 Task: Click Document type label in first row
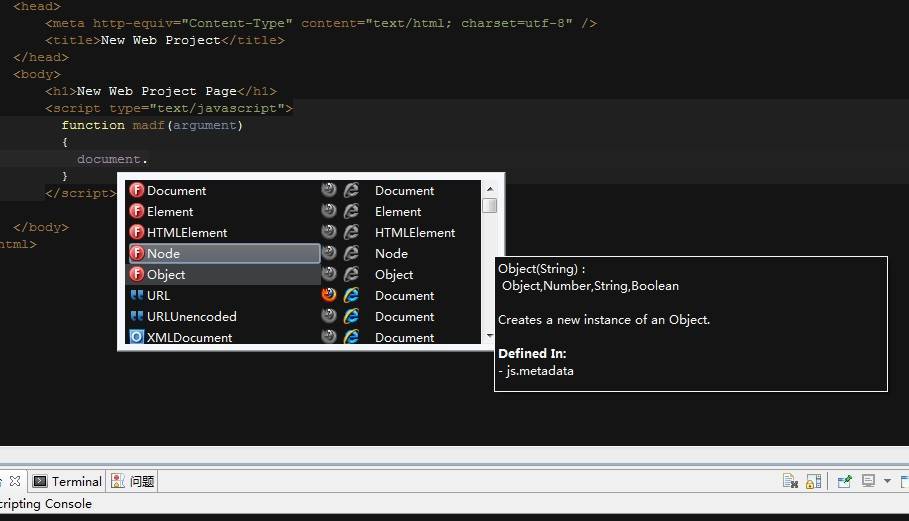click(x=404, y=191)
